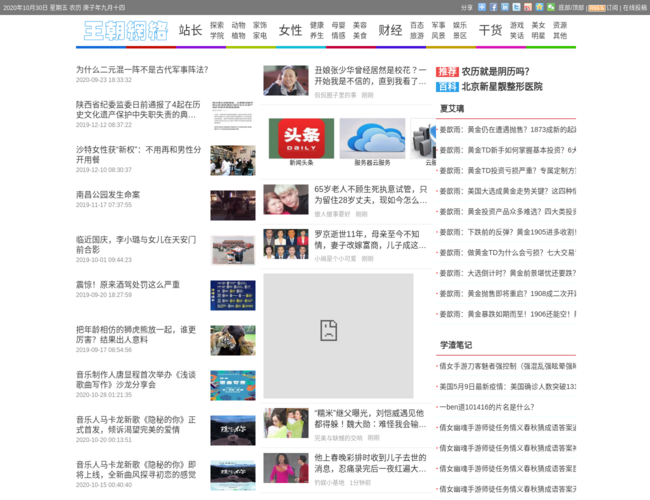Click the blue plus share icon

pos(482,7)
